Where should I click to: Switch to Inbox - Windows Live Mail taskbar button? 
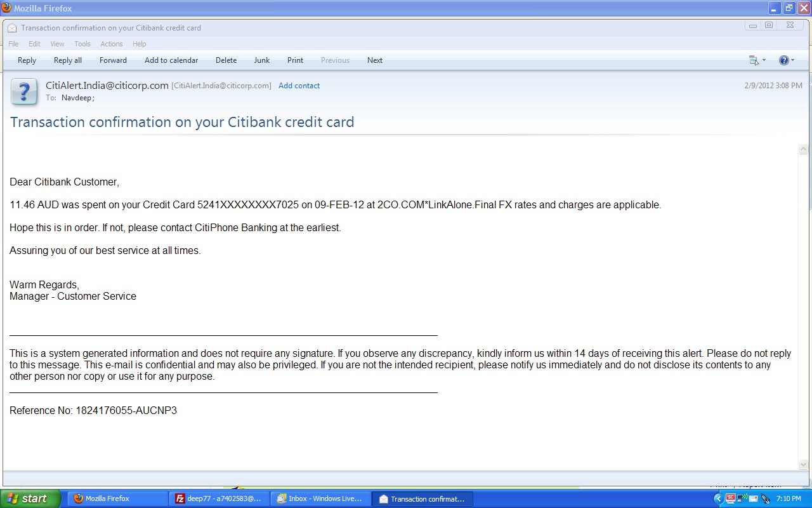(321, 498)
